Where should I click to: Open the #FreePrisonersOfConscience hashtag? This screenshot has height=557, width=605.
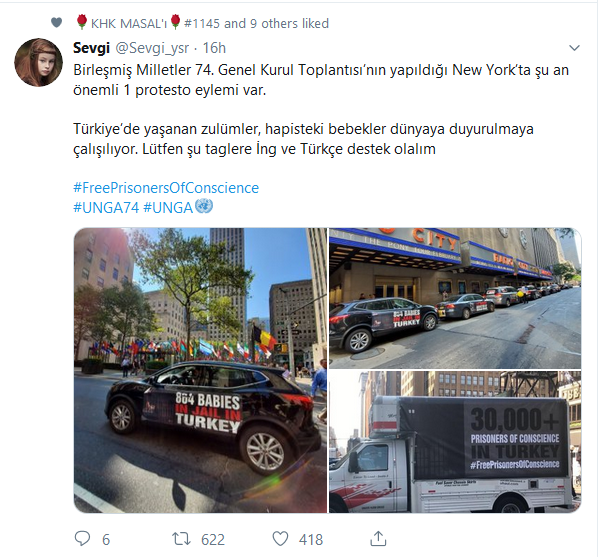166,188
